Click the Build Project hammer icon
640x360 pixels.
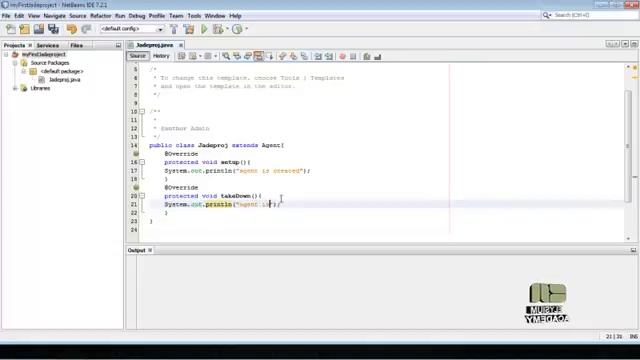174,29
